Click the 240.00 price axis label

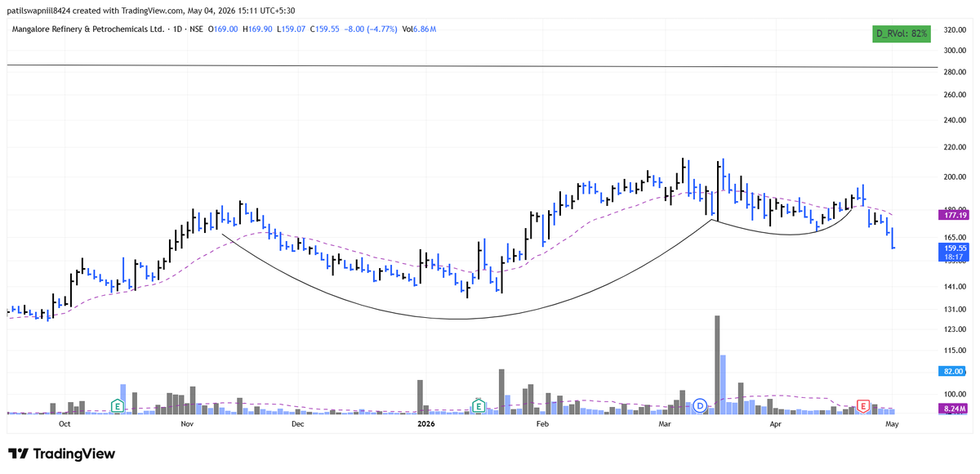click(955, 120)
